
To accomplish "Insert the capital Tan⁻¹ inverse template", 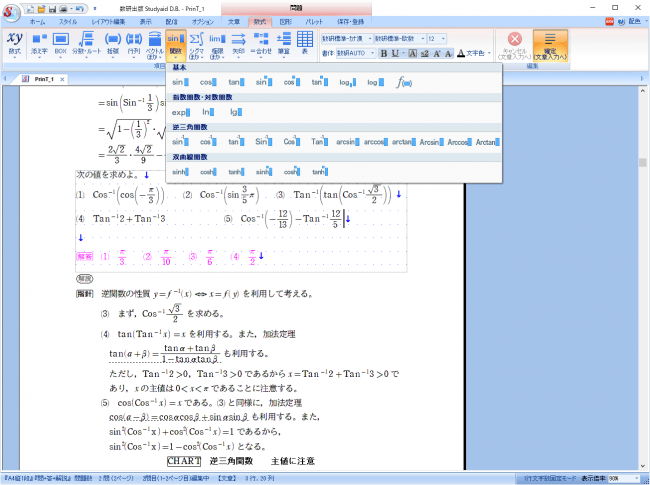I will 319,142.
